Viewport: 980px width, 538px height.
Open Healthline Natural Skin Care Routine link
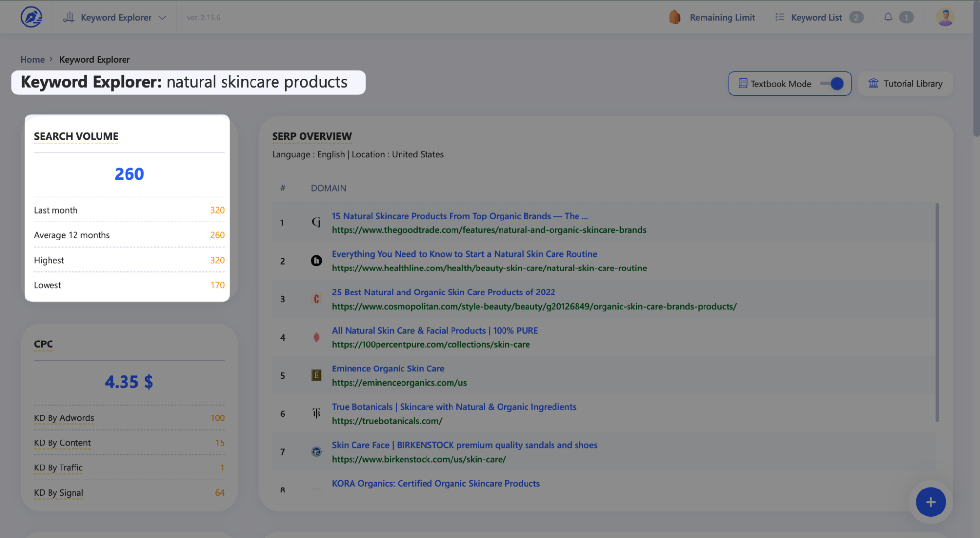464,254
